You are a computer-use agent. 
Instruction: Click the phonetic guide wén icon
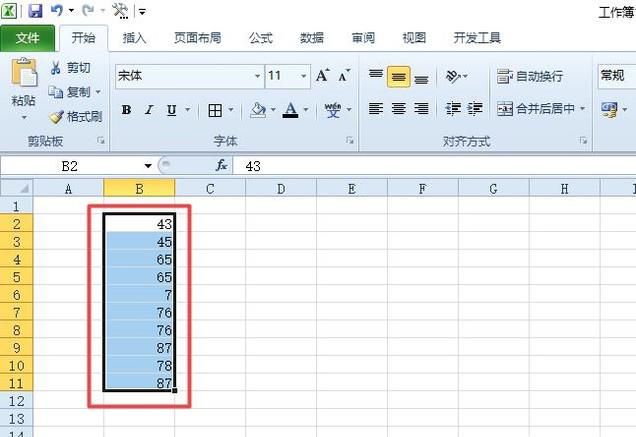[333, 110]
